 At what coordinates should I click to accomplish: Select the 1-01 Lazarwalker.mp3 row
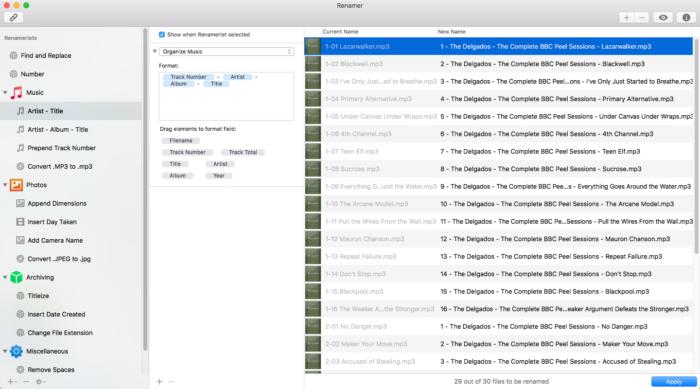pos(498,46)
